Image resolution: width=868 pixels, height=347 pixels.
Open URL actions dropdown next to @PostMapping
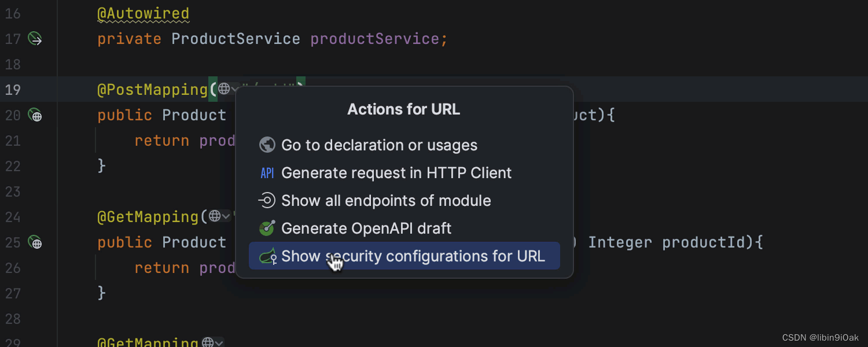[227, 90]
